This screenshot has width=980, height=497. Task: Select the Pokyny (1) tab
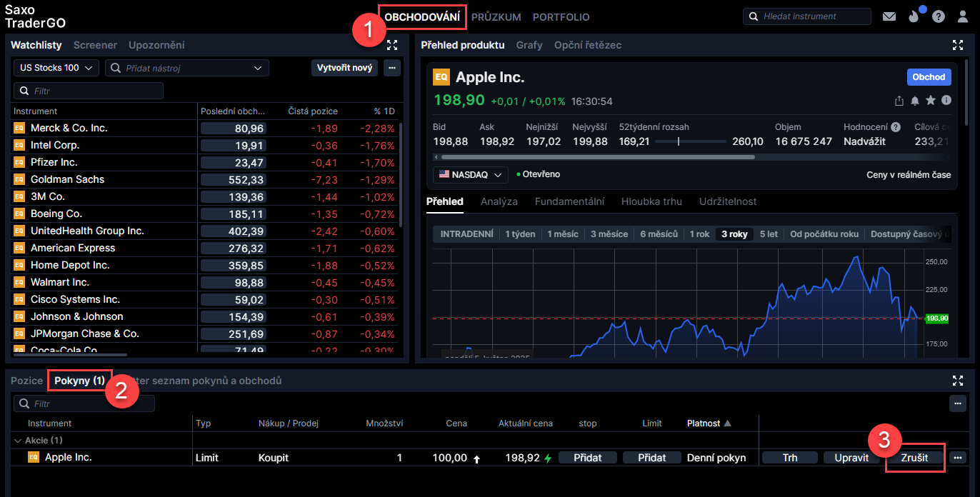click(x=80, y=381)
